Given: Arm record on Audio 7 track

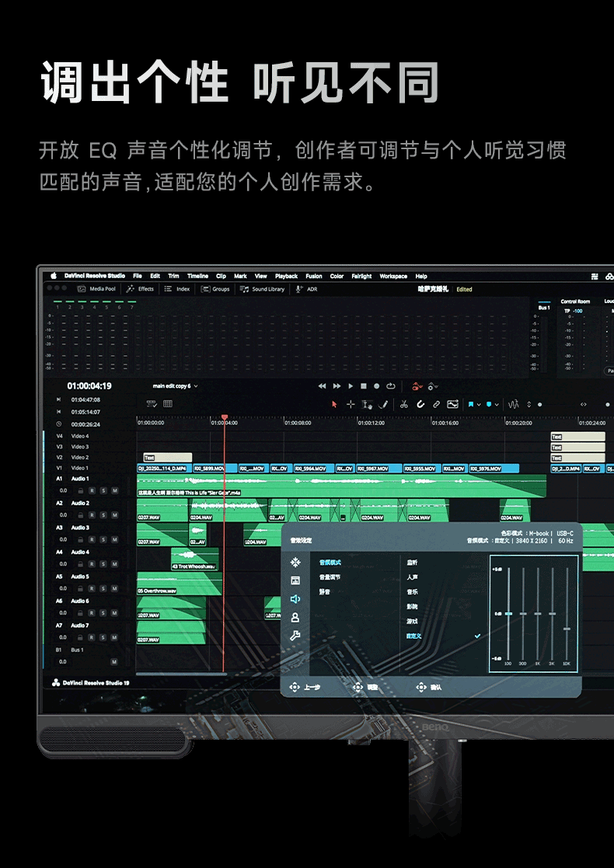Looking at the screenshot, I should 92,637.
